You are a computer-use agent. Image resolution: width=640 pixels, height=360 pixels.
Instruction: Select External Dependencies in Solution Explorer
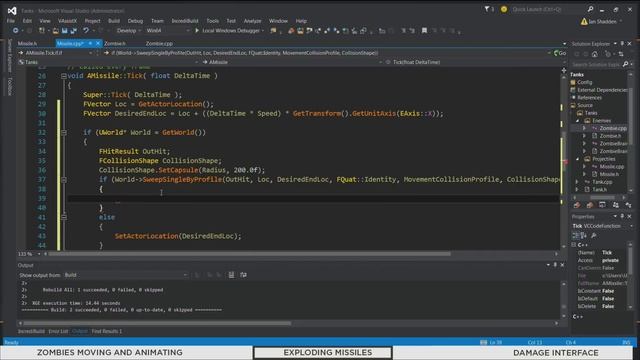602,90
